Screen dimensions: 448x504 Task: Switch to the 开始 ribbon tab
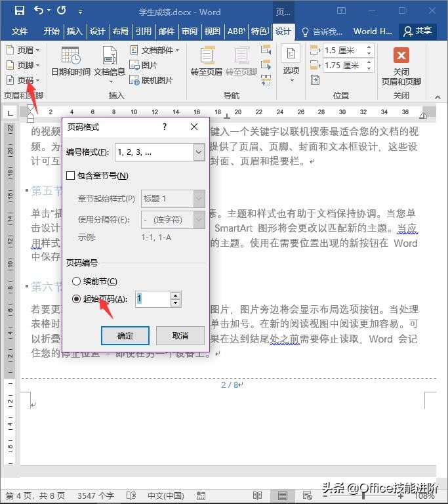51,31
